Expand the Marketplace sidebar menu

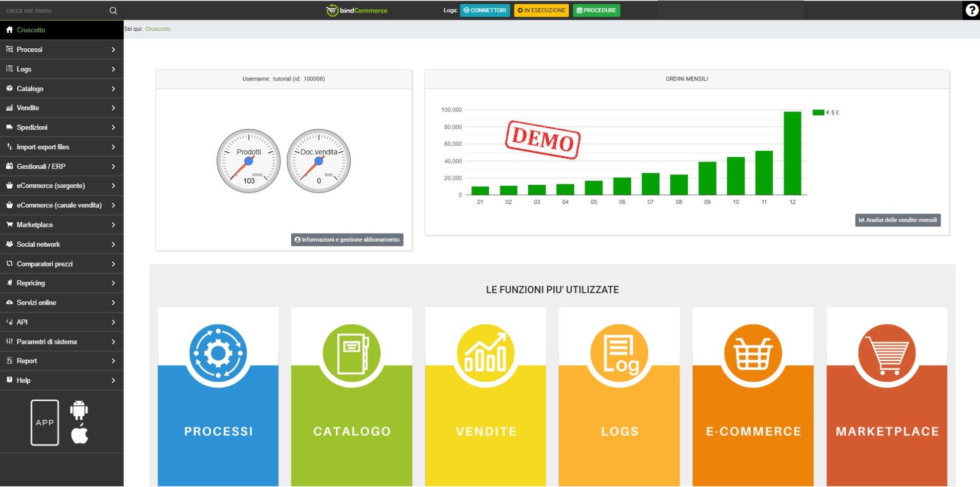coord(62,225)
